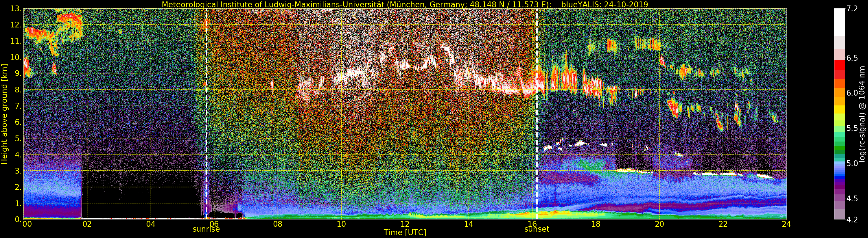Click the 13 tick on the height axis
Screen dimensions: 868x238
click(16, 9)
